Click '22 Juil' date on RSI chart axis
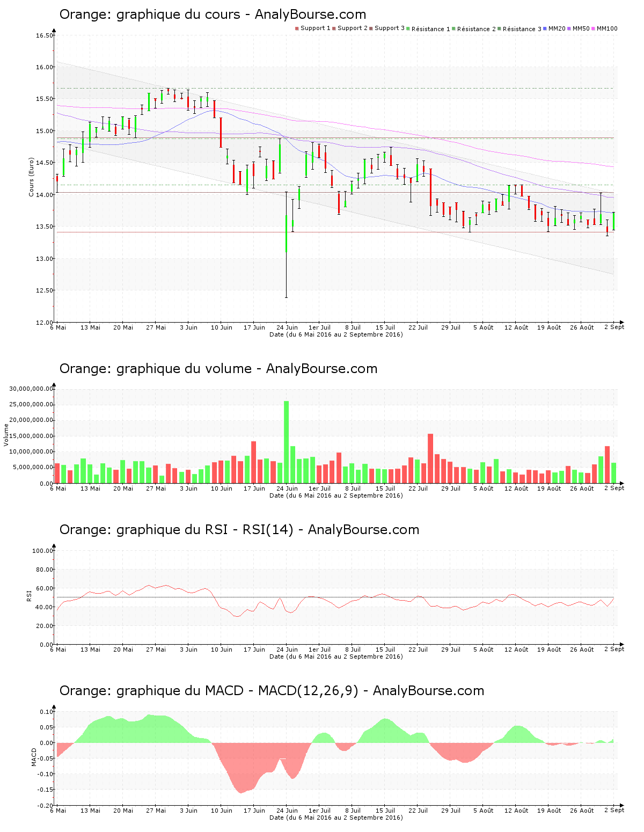The image size is (644, 832). coord(418,649)
